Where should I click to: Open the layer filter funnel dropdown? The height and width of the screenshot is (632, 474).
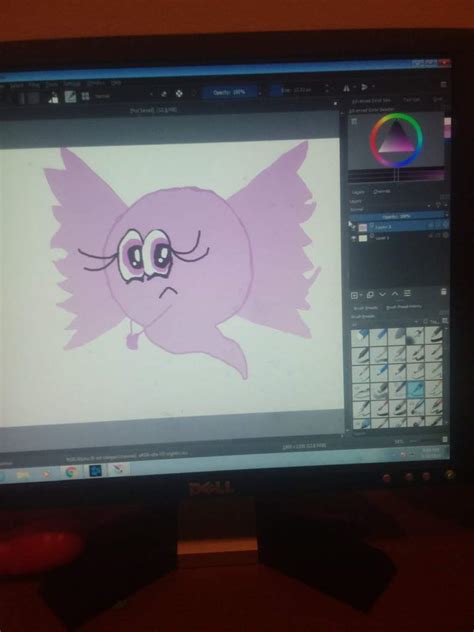click(439, 206)
